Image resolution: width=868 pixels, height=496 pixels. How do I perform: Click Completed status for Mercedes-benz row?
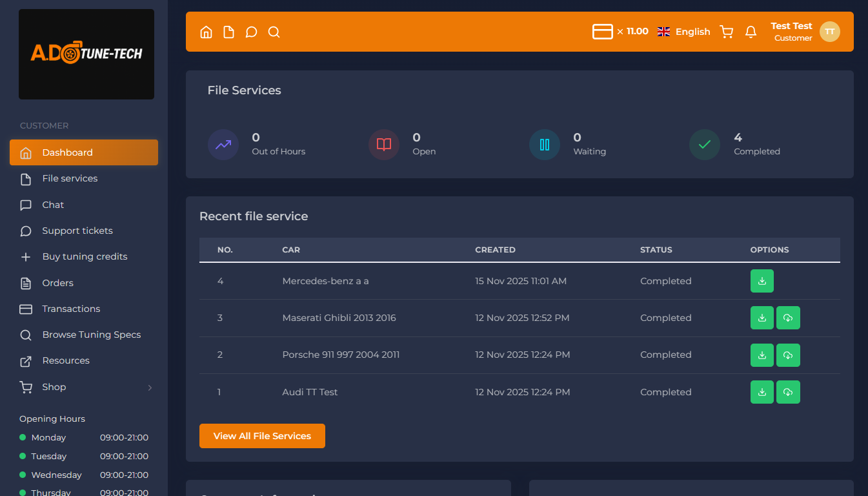pos(665,281)
